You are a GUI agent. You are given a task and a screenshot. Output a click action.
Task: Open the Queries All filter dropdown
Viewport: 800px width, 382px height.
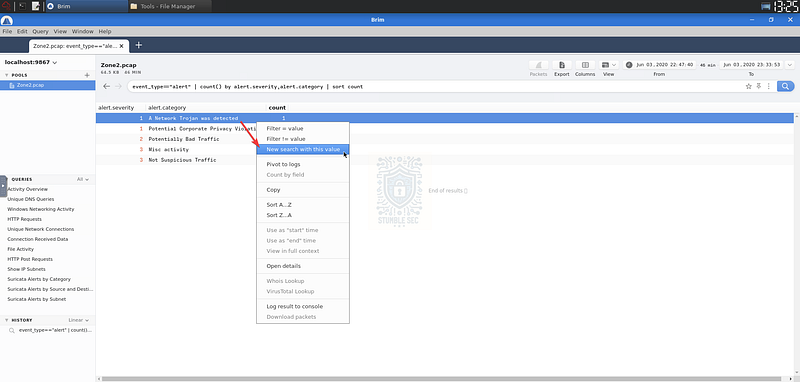(x=83, y=180)
